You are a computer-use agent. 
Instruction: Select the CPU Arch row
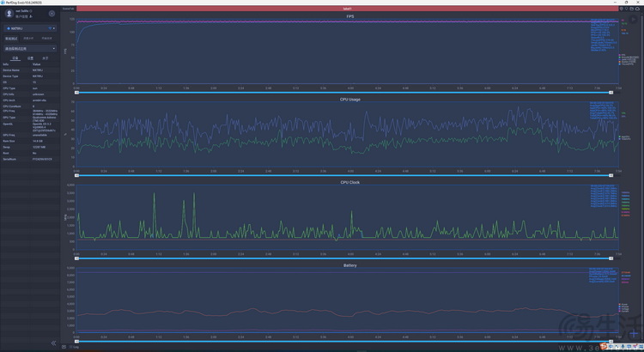coord(30,100)
